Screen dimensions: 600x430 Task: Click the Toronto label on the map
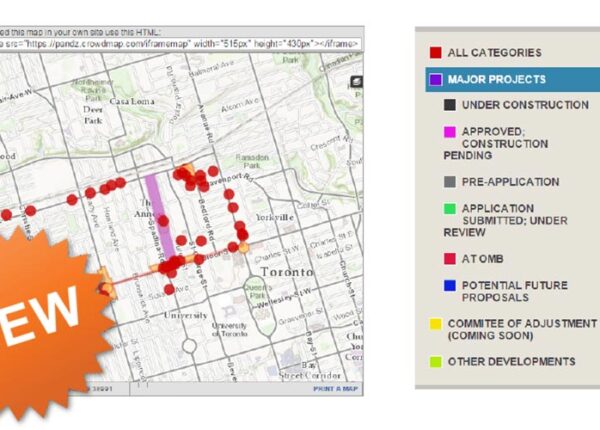[x=285, y=272]
